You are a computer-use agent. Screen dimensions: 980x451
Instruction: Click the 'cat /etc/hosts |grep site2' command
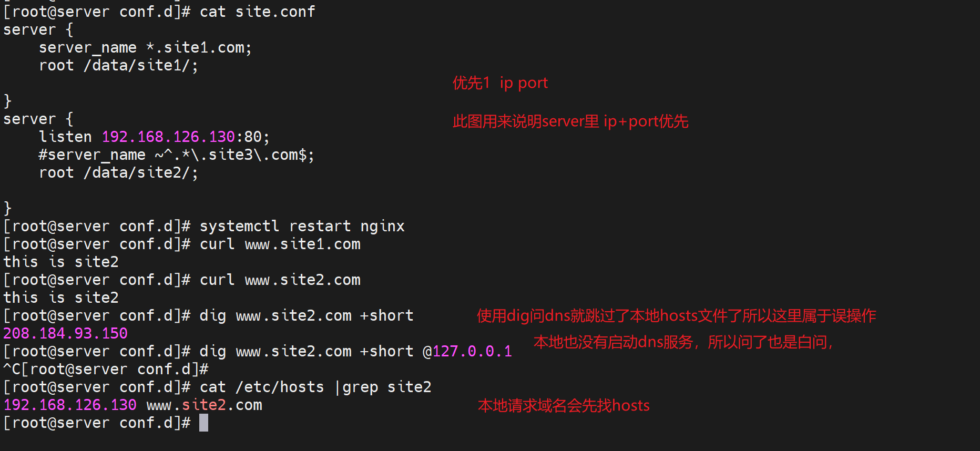[x=315, y=387]
